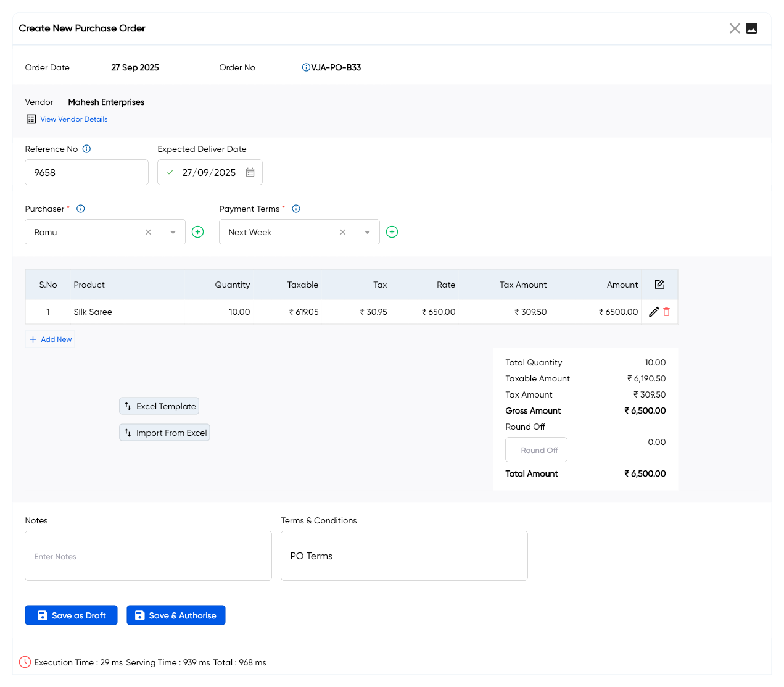Clear the Next Week payment term

coord(342,232)
